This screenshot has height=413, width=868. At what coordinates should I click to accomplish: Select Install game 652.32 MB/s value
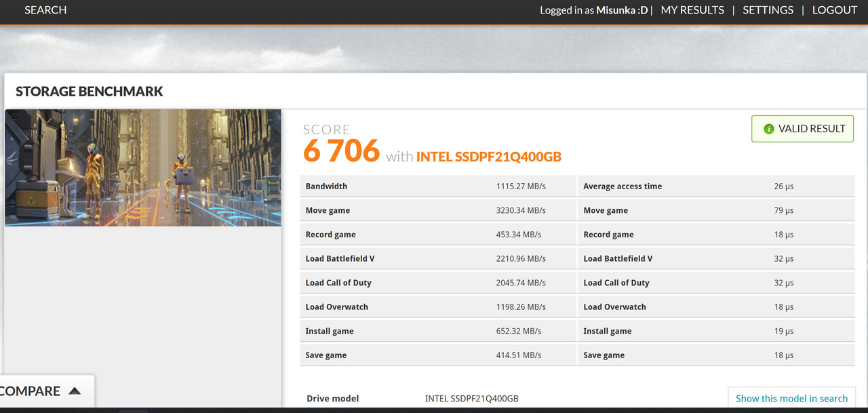tap(519, 332)
